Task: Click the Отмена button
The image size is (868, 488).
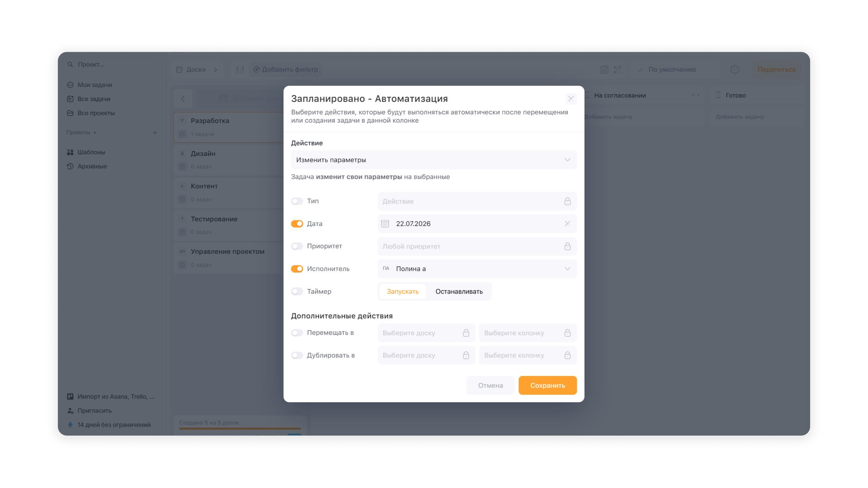Action: pyautogui.click(x=490, y=385)
